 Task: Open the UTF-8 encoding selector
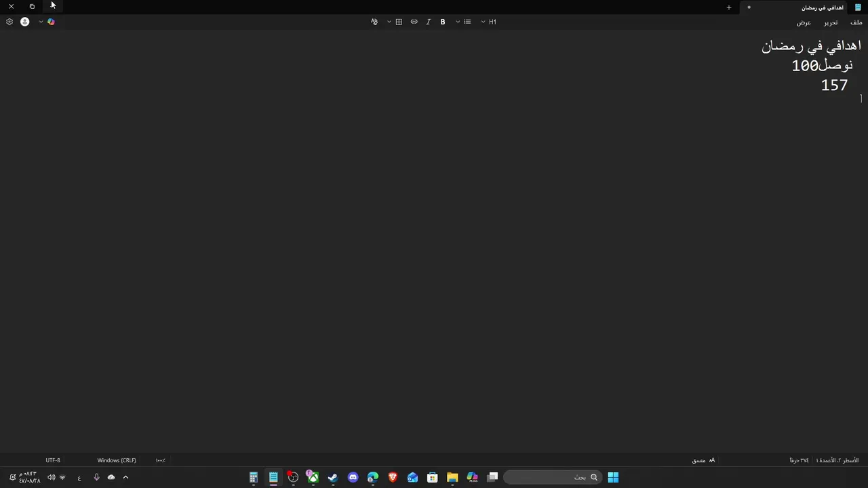pos(53,460)
